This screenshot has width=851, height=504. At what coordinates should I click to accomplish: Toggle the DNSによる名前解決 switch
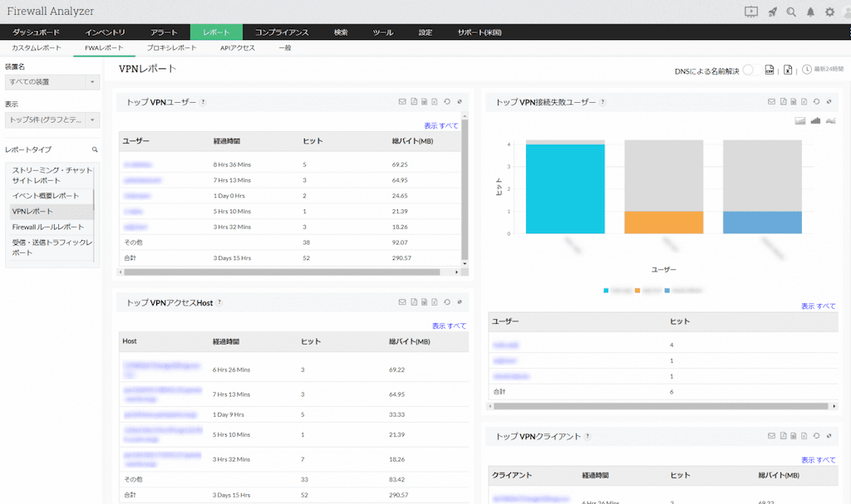coord(748,71)
